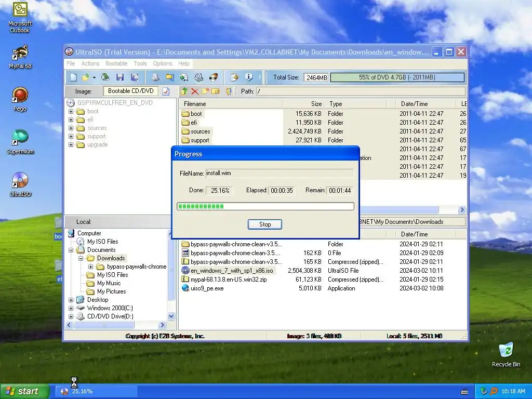Expand the sources folder tree node

coord(71,128)
